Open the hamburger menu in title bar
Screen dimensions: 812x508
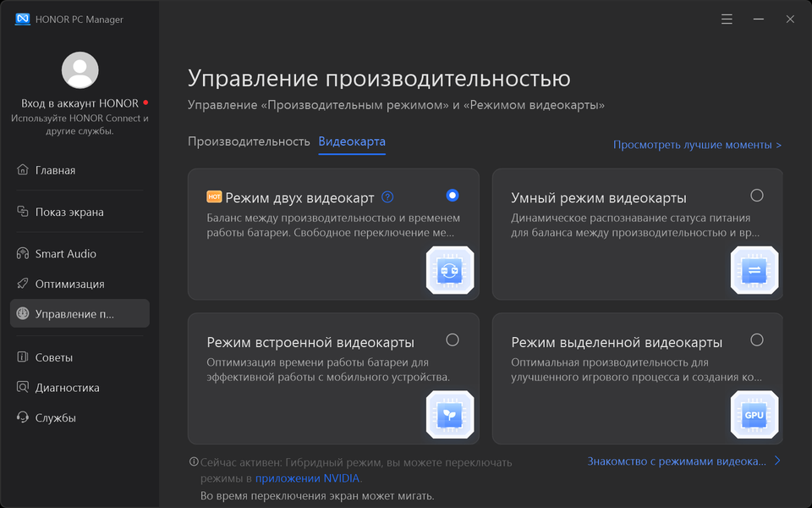point(727,19)
